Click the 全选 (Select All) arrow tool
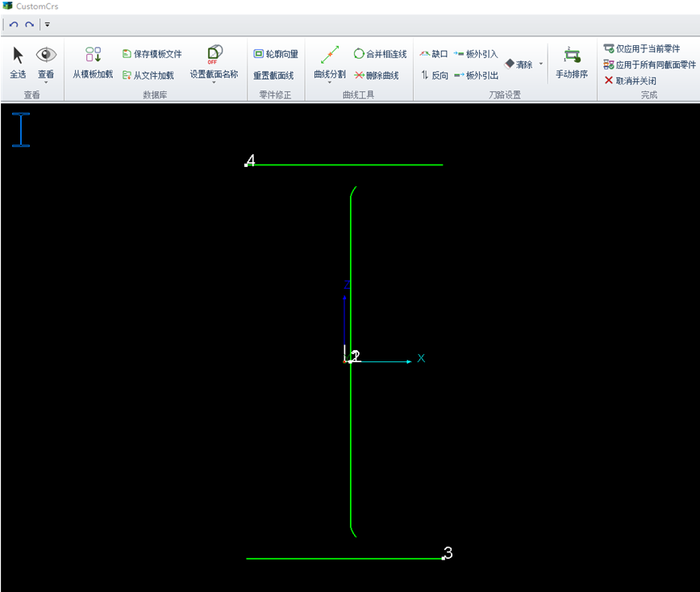The height and width of the screenshot is (592, 700). 18,61
